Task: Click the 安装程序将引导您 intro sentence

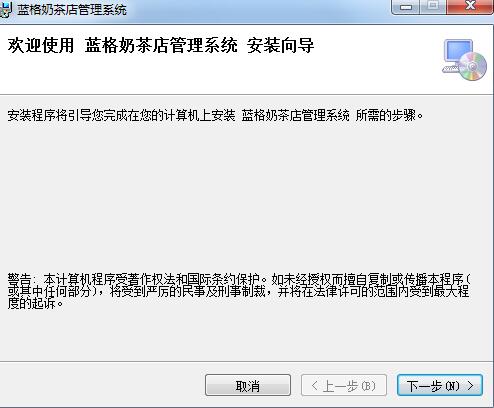Action: pos(215,116)
